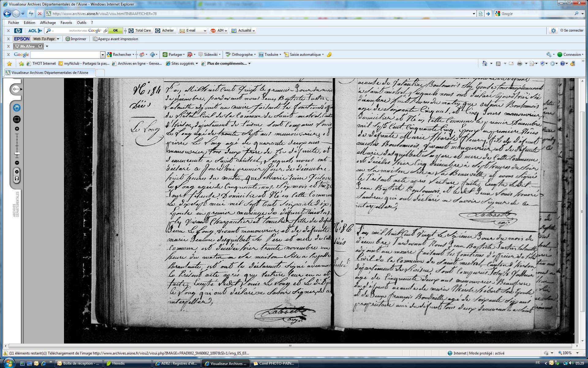
Task: Open the Affichage menu
Action: (x=48, y=23)
